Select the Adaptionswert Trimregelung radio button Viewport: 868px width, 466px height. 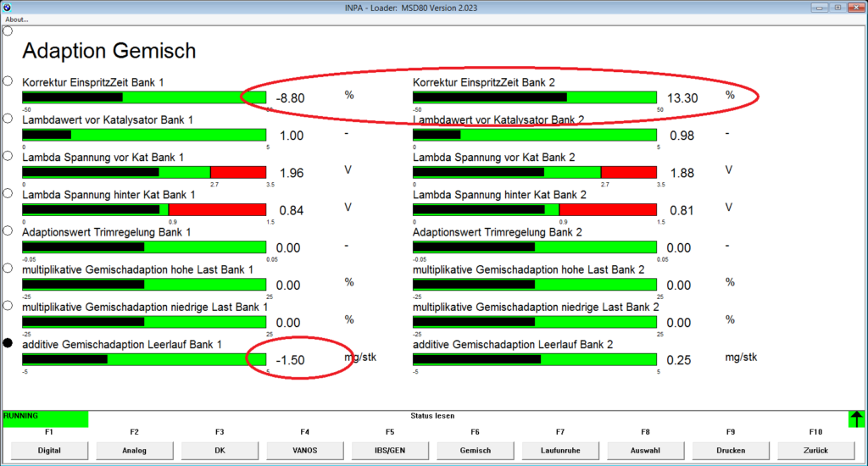click(x=8, y=230)
